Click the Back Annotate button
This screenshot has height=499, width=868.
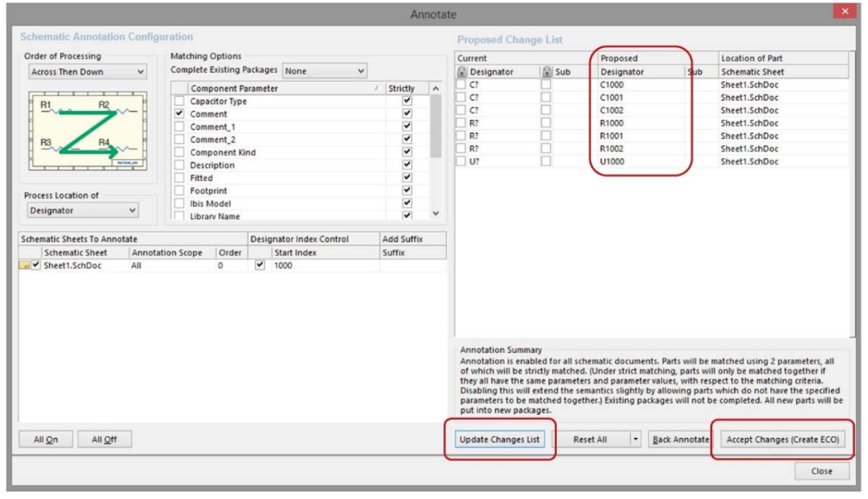tap(680, 439)
